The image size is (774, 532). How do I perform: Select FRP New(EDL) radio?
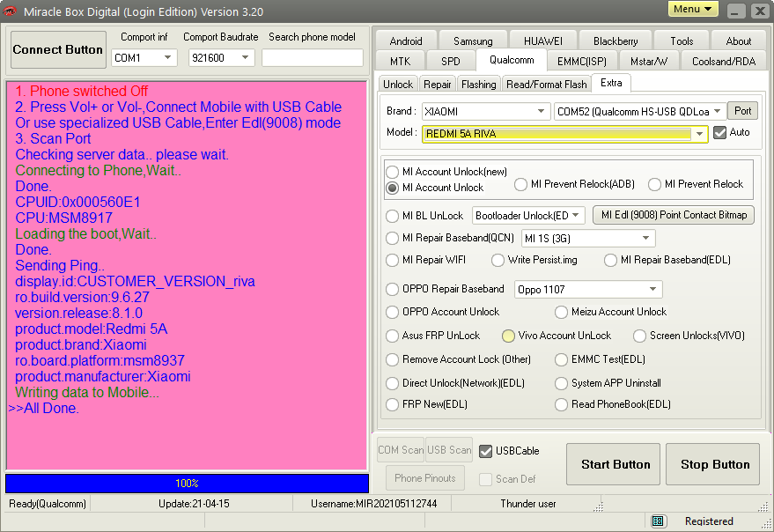(393, 404)
